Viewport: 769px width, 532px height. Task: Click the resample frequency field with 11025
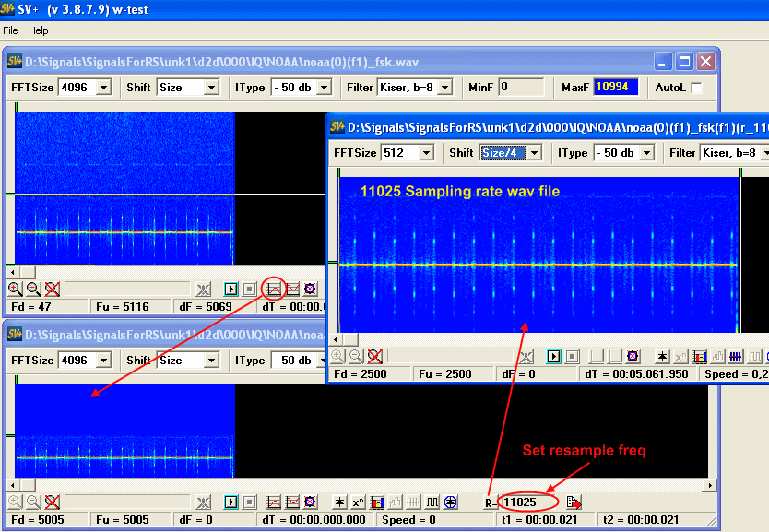click(527, 502)
